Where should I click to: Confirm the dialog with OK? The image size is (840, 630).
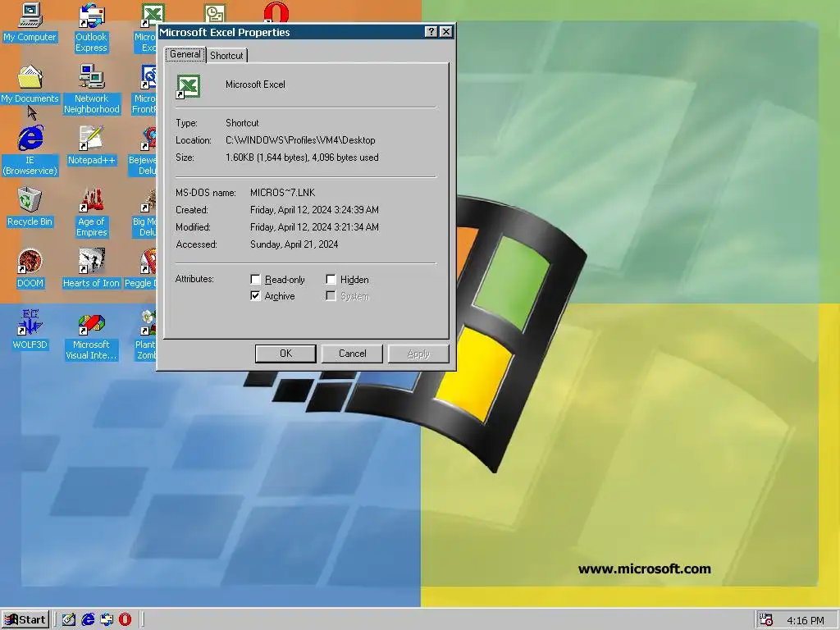(285, 354)
